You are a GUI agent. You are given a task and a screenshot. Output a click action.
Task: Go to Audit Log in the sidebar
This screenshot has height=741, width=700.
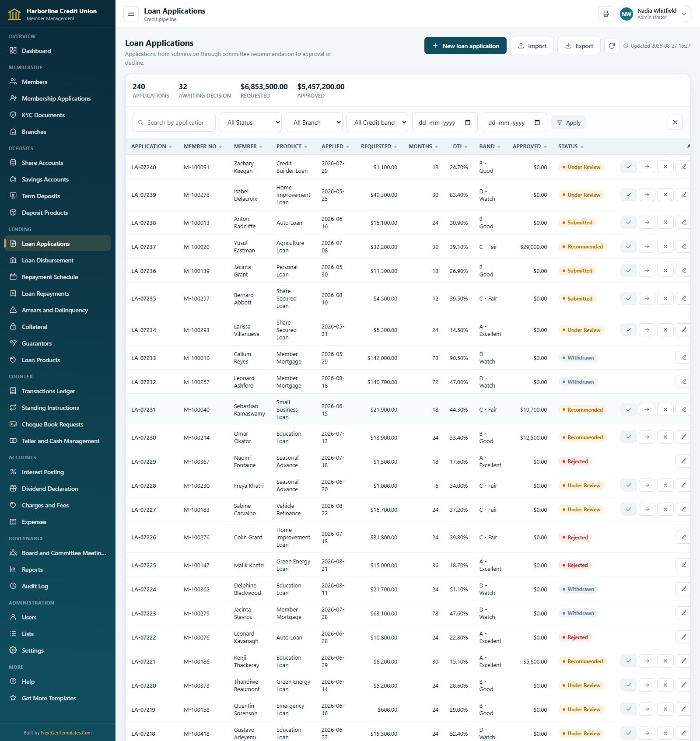coord(58,586)
